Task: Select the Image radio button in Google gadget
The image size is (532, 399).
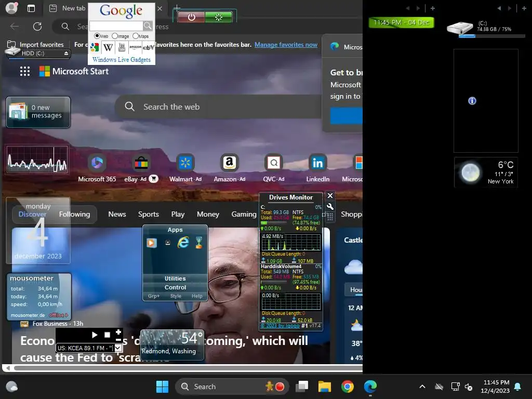Action: click(x=115, y=36)
